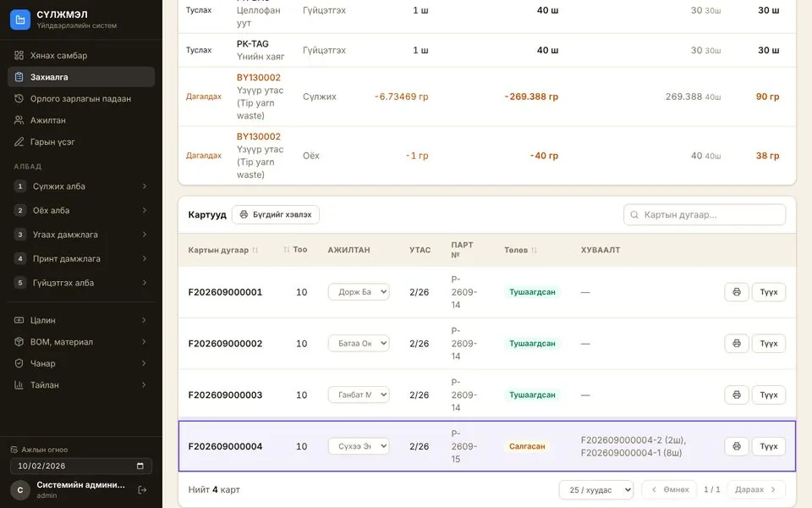Open the Сүхээ Эн worker dropdown
This screenshot has width=812, height=508.
point(359,446)
